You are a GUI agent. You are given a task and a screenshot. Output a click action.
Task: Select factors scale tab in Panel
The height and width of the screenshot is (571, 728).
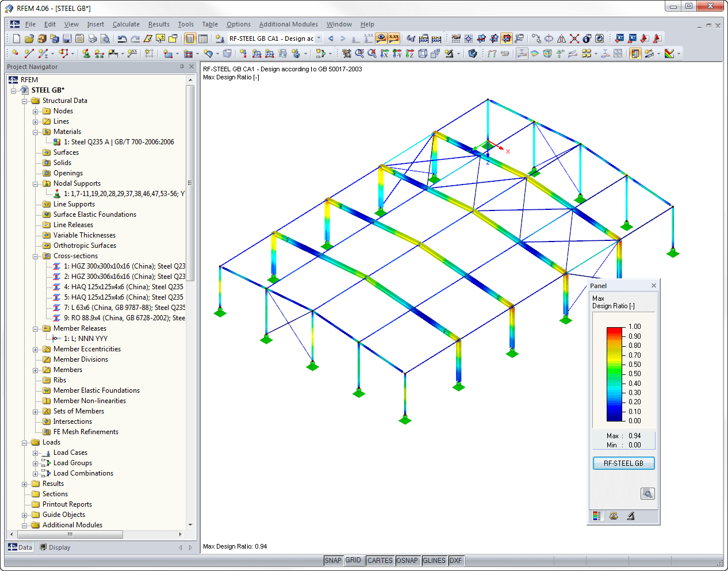pos(614,516)
